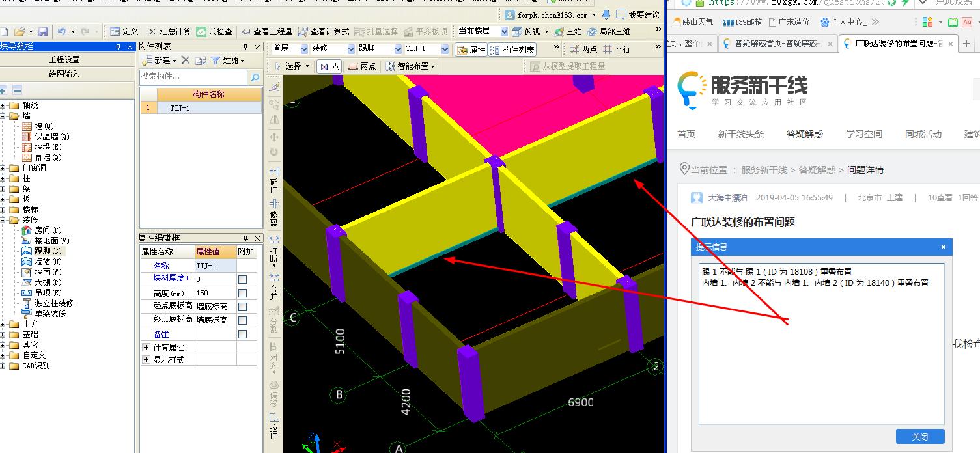This screenshot has height=453, width=980.
Task: Focus the 搜索构件 search field
Action: (x=193, y=77)
